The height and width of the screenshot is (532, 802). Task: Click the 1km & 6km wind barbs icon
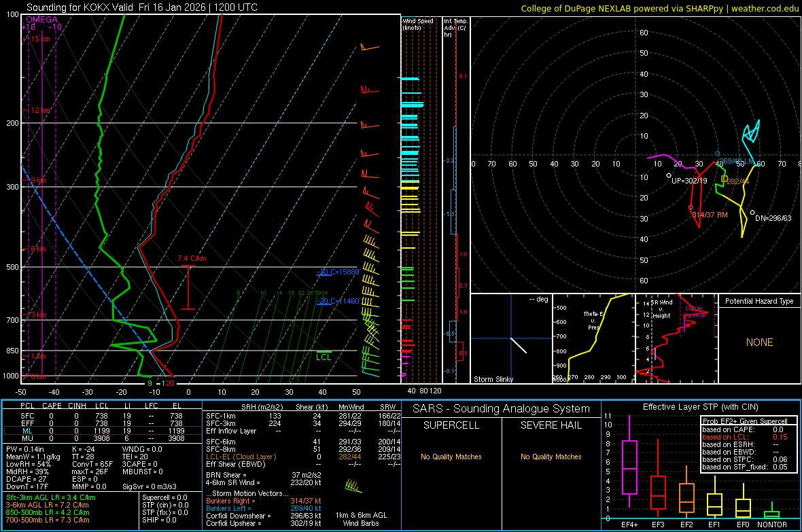coord(354,486)
